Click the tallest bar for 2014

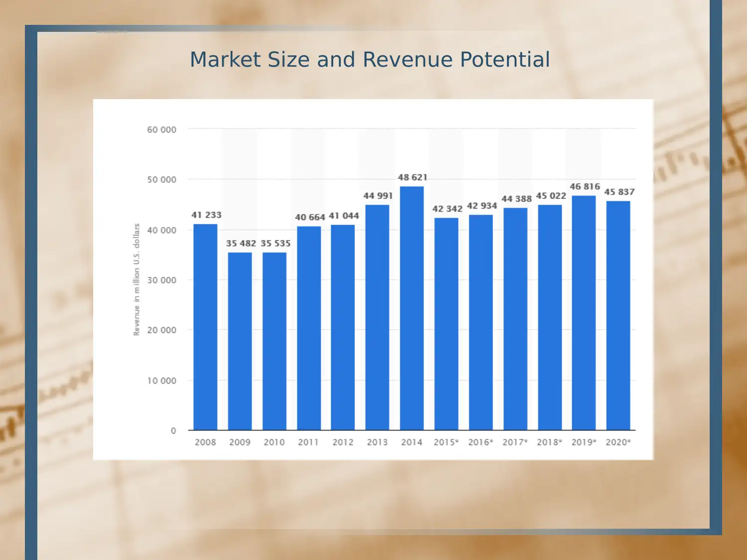(412, 309)
